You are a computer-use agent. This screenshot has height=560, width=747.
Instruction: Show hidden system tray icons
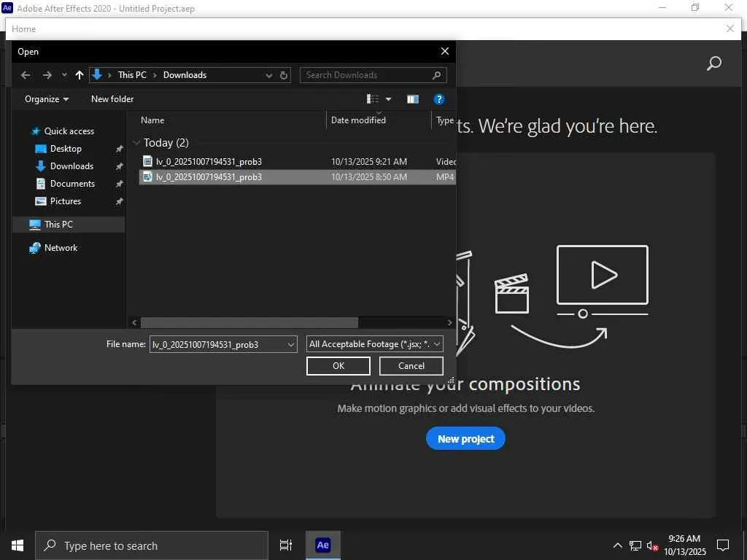tap(617, 545)
